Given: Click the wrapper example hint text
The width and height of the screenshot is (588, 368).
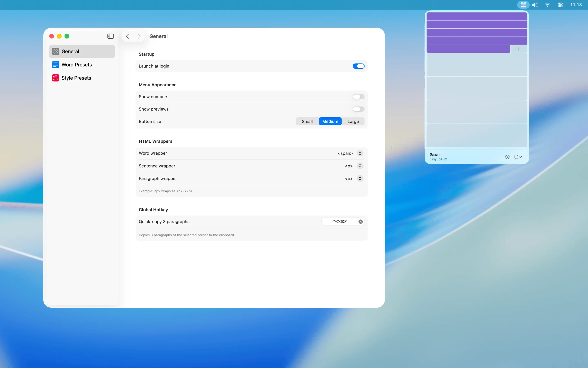Looking at the screenshot, I should tap(165, 191).
